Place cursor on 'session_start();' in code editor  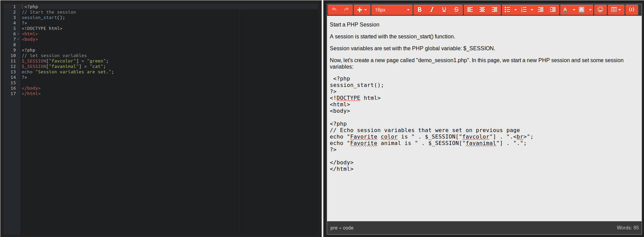click(x=43, y=18)
